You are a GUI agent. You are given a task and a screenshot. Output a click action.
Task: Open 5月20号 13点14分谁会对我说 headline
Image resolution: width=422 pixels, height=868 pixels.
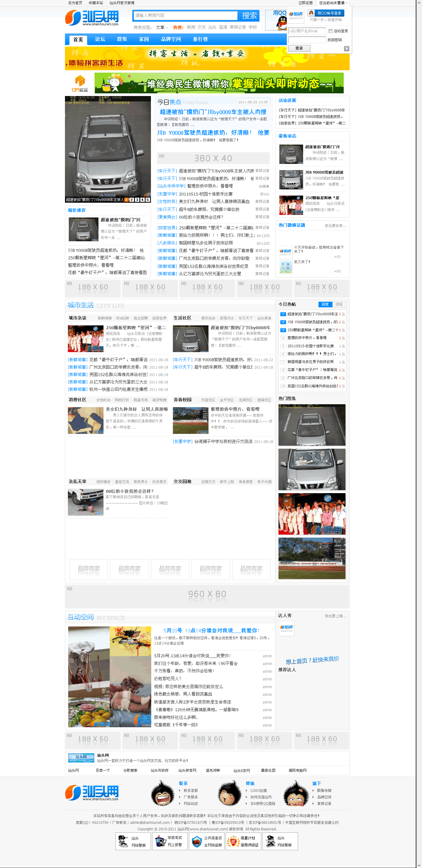point(212,630)
